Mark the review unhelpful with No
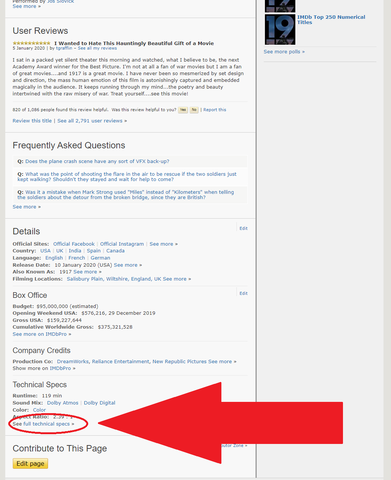 click(x=194, y=110)
